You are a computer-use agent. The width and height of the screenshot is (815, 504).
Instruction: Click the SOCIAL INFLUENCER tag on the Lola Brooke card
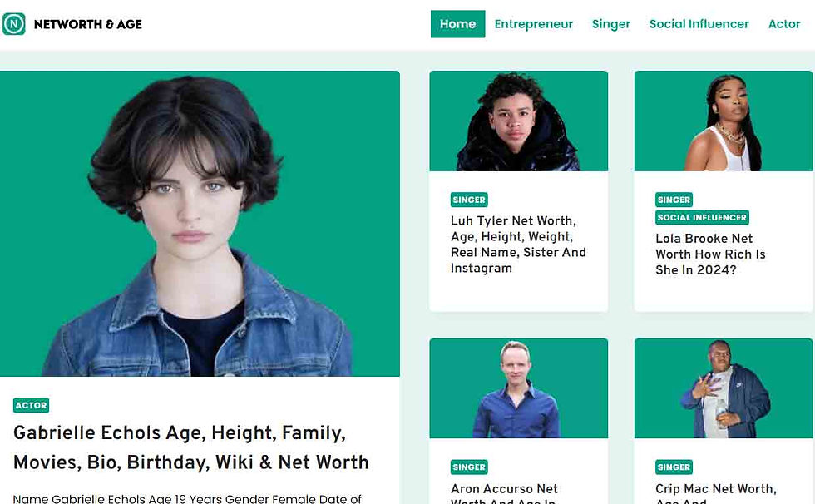tap(702, 217)
